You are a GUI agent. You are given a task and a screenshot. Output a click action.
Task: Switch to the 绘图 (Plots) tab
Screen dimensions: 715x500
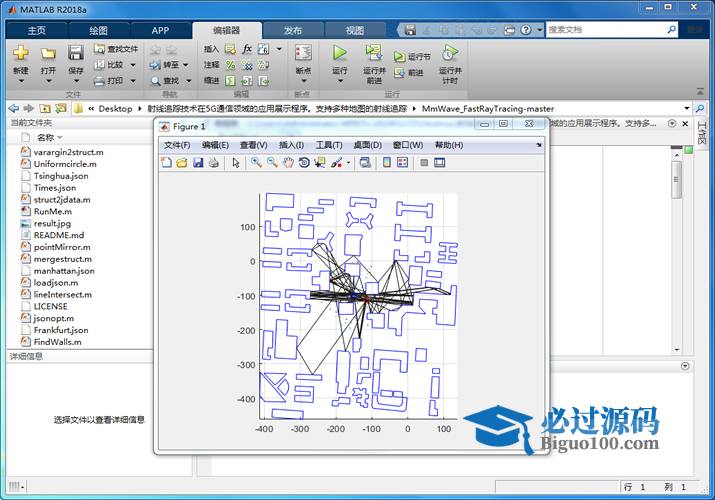pos(98,30)
